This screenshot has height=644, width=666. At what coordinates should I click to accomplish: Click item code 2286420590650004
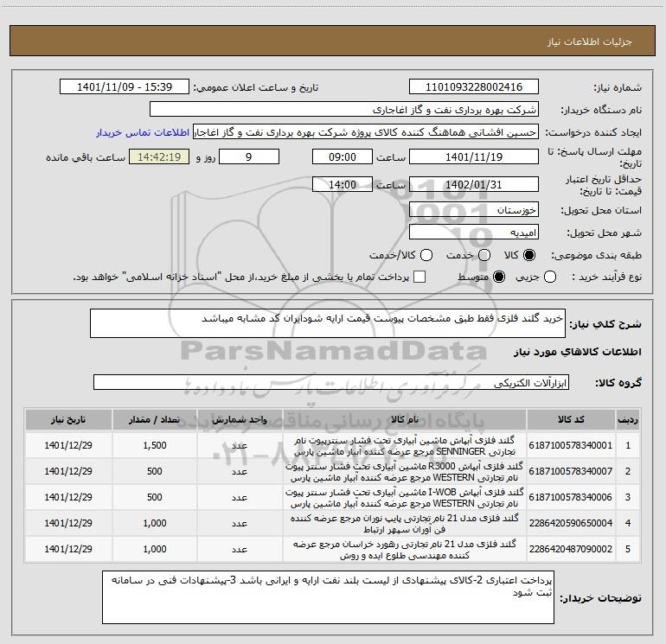571,523
